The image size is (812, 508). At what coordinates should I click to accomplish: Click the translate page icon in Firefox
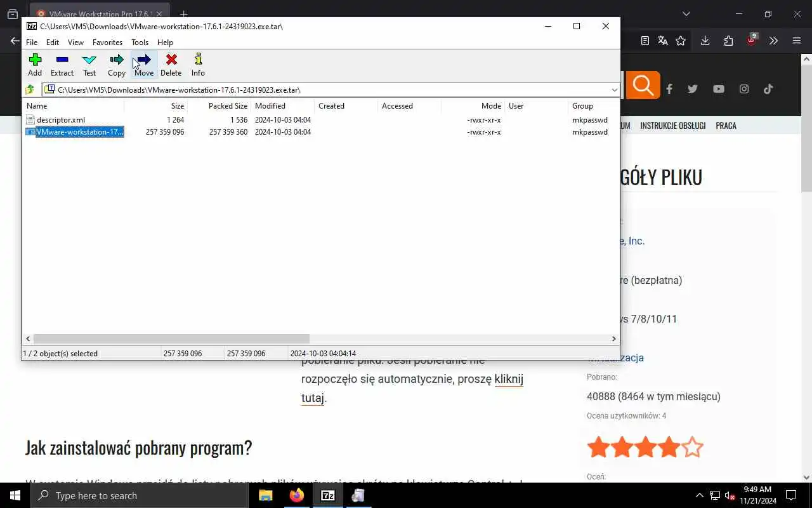(663, 41)
